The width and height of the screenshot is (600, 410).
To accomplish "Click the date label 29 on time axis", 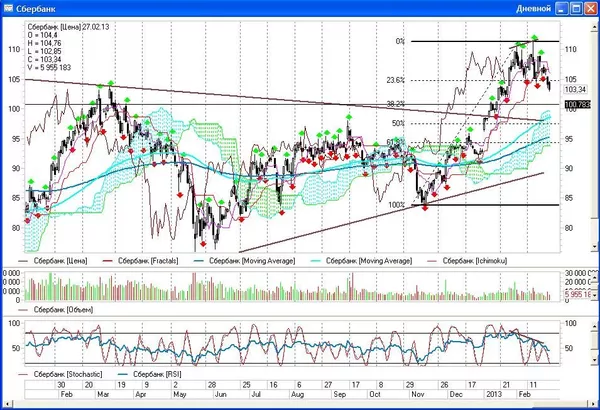I will 410,385.
